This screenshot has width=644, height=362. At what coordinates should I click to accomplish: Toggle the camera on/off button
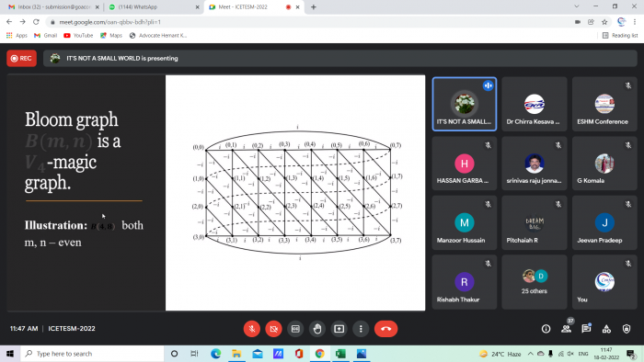click(273, 329)
